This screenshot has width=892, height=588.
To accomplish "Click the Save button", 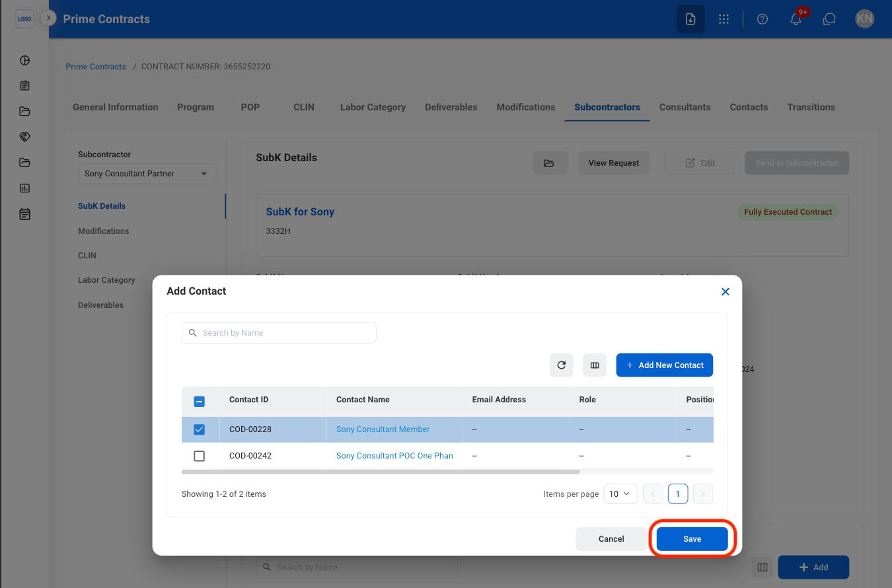I will (692, 539).
